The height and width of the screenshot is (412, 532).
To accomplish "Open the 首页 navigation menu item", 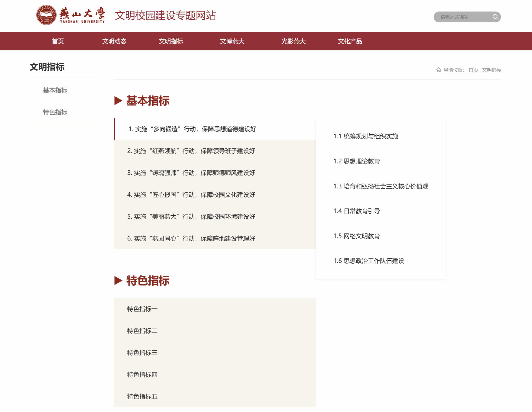I will [x=58, y=41].
